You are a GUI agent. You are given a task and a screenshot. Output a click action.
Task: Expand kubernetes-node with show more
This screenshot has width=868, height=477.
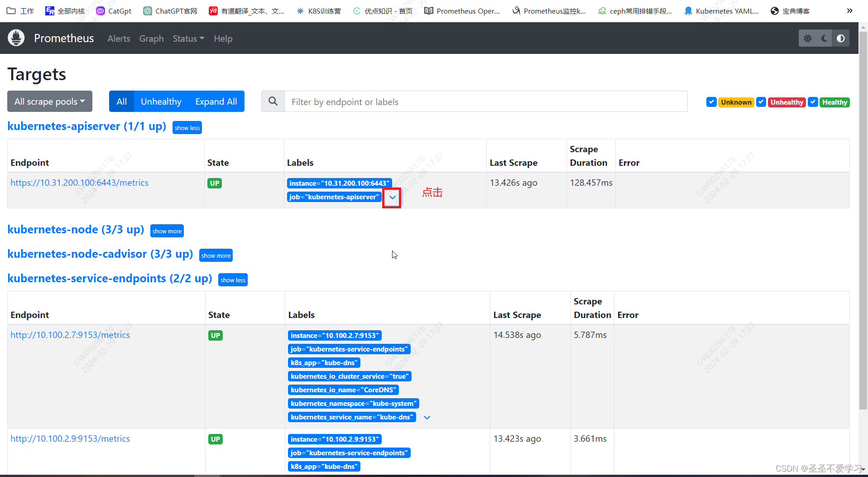(167, 231)
